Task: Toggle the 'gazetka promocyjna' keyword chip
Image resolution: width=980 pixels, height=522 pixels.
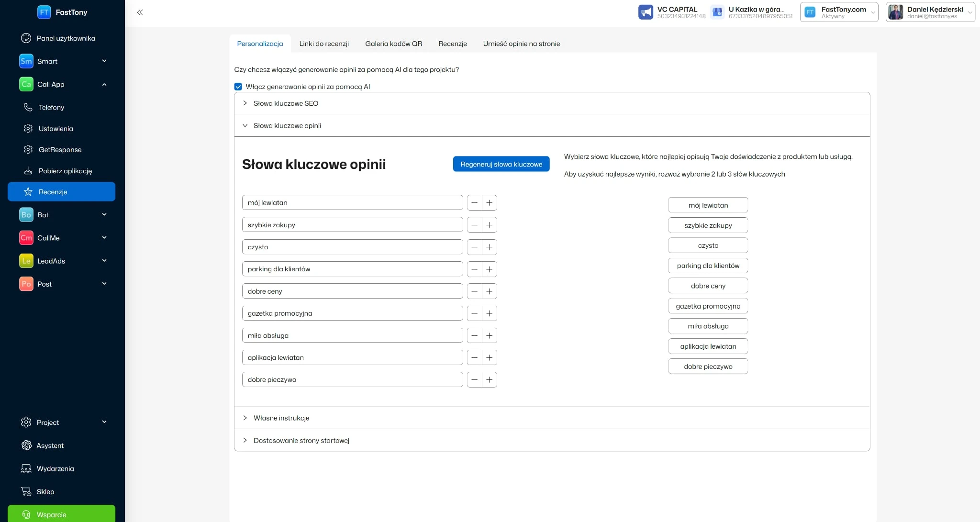Action: point(708,306)
